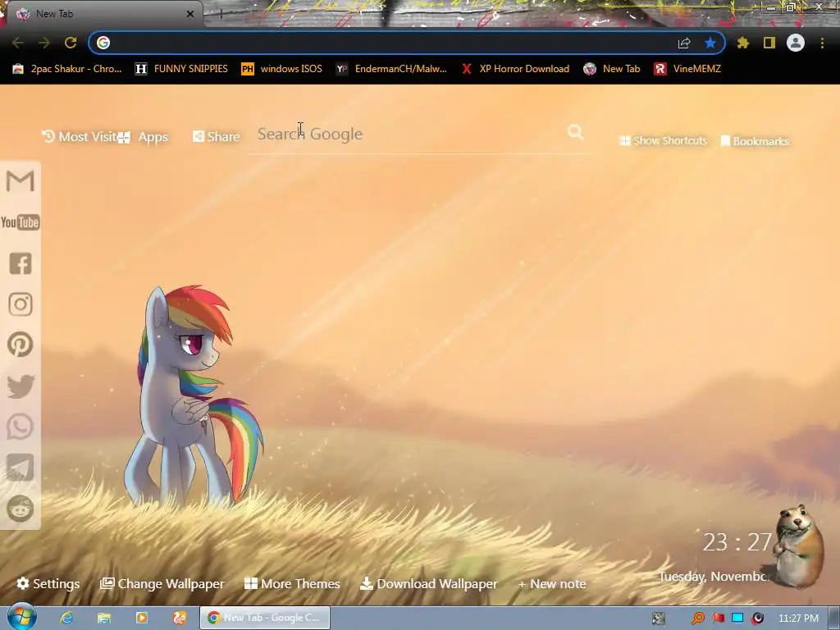Open Pinterest sidebar shortcut
Screen dimensions: 840x630
point(21,345)
